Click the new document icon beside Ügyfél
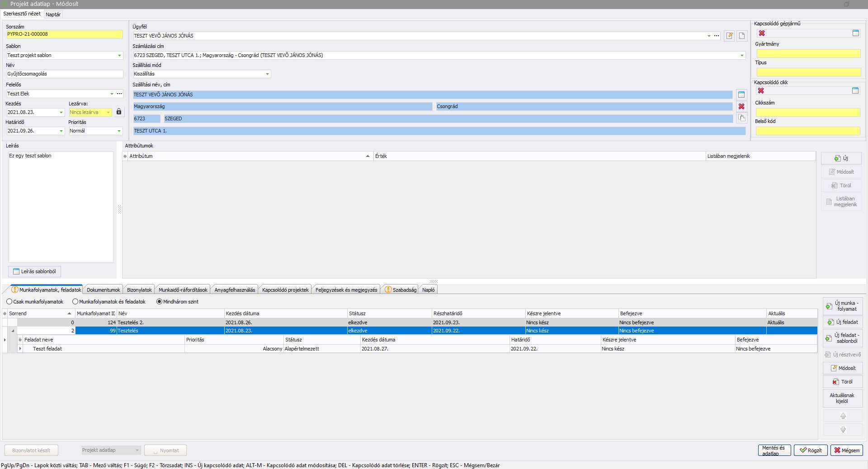 click(x=742, y=36)
